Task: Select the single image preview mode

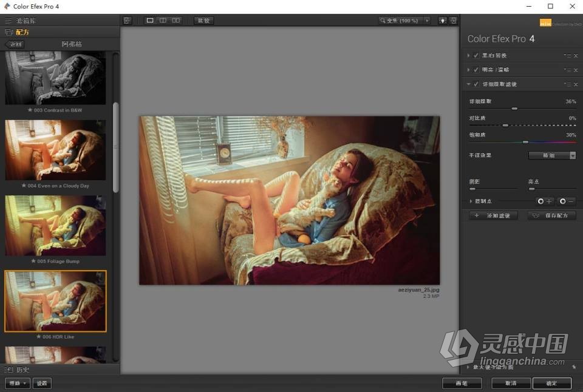Action: coord(150,21)
